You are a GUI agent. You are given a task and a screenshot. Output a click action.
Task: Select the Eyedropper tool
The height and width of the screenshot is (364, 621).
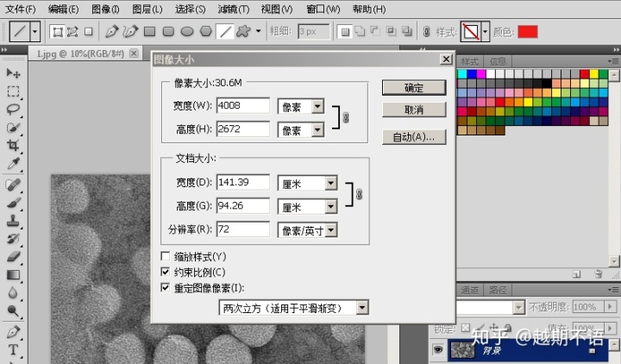click(x=13, y=164)
